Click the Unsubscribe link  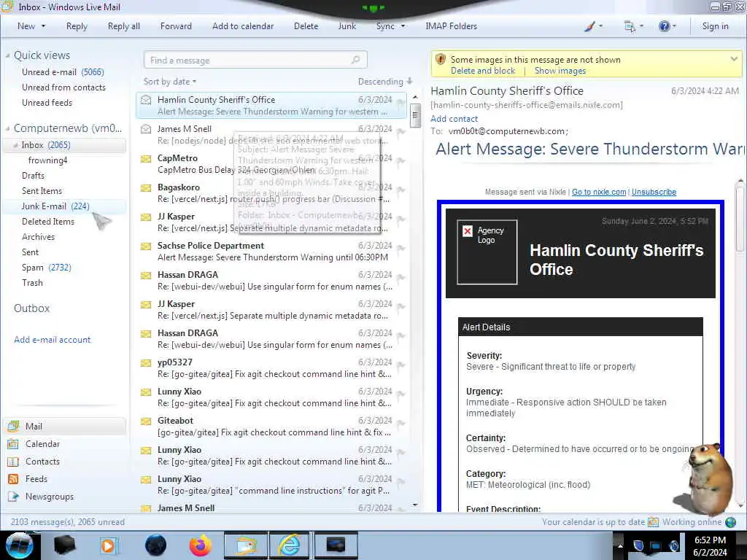654,192
